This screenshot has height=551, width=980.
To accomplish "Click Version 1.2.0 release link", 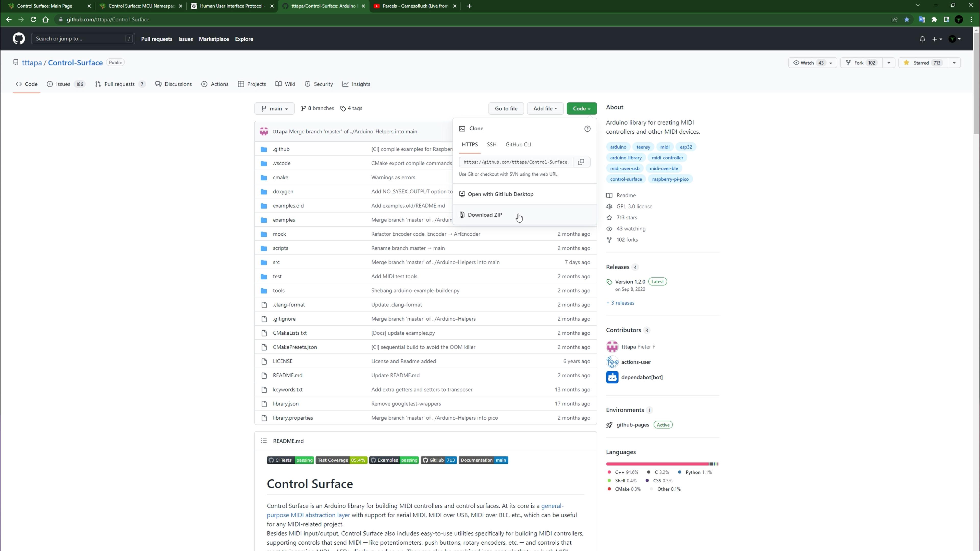I will (630, 281).
